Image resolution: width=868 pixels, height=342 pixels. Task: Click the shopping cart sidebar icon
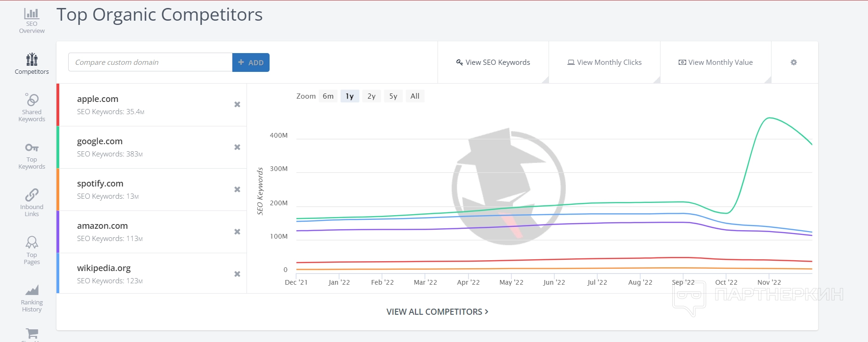pos(32,334)
